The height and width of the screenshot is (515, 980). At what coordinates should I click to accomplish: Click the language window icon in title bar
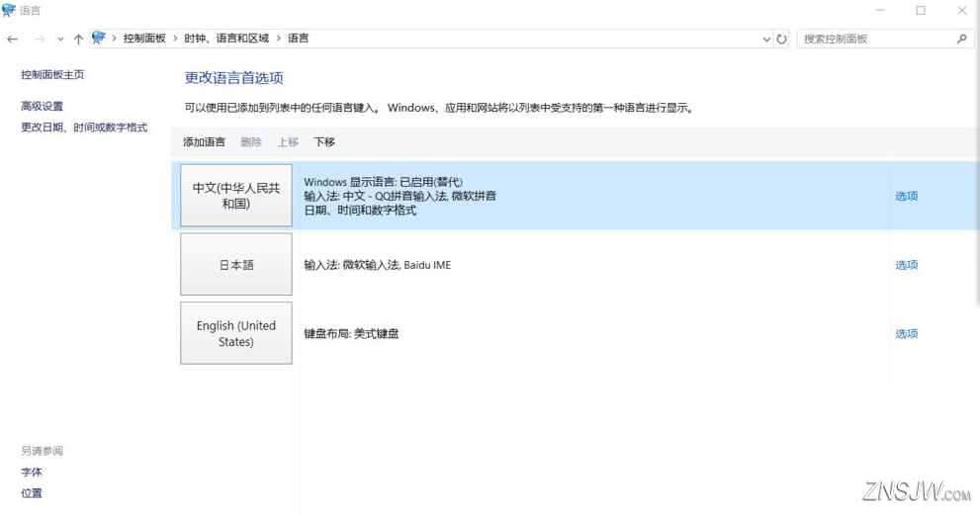point(9,10)
